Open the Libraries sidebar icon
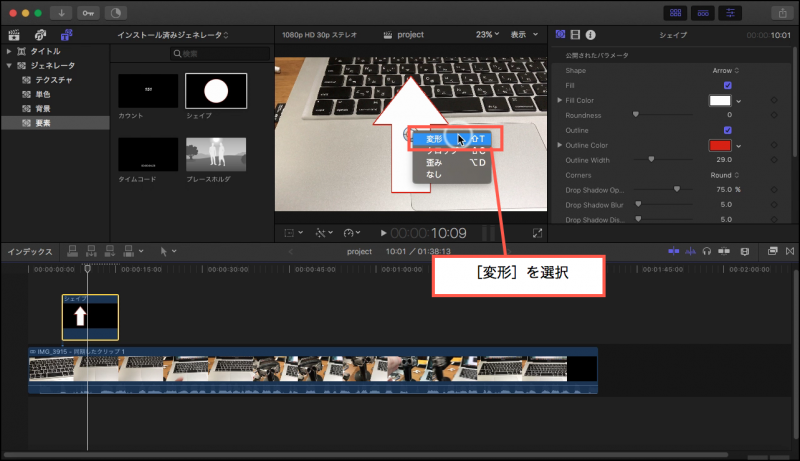Screen dimensions: 800x461 pyautogui.click(x=14, y=35)
